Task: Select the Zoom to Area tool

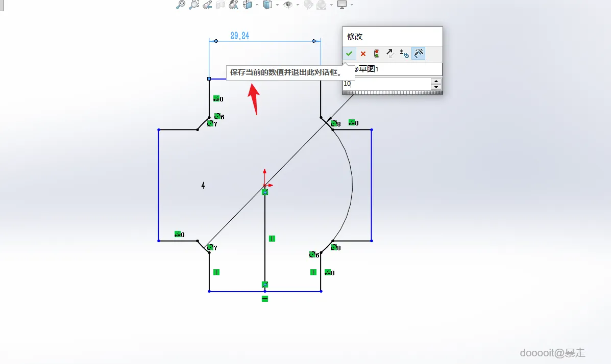Action: coord(193,5)
